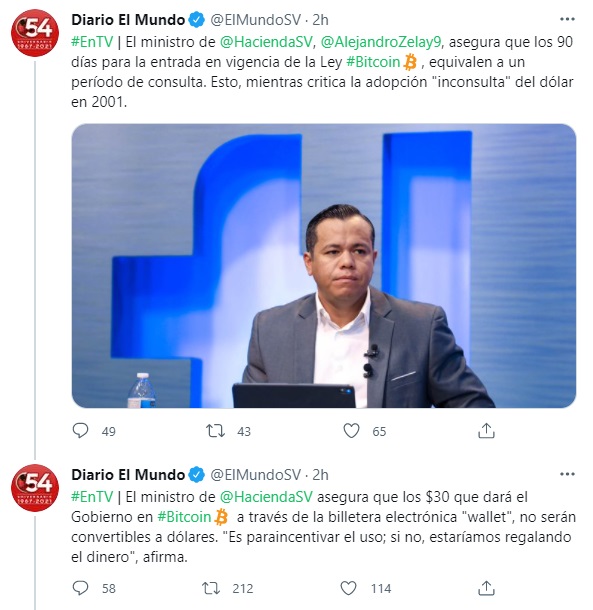593x610 pixels.
Task: Open Diario El Mundo name in first tweet
Action: click(x=128, y=19)
